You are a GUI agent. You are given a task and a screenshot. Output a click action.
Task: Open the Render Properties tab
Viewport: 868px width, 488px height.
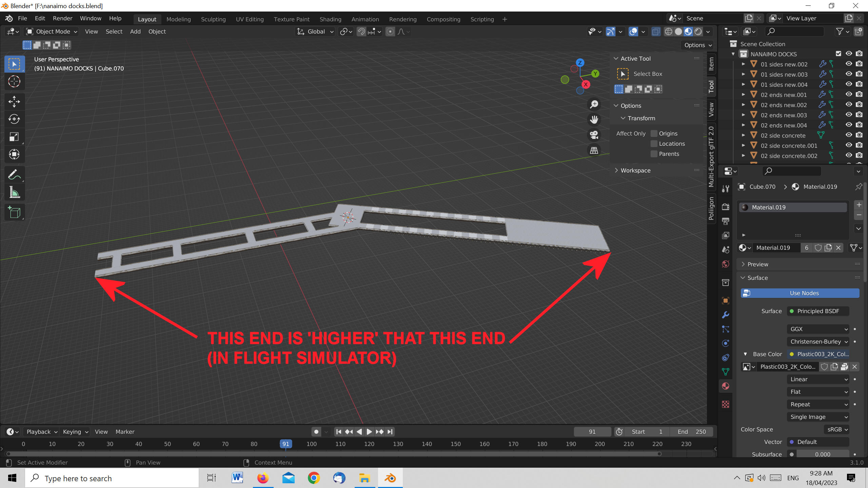coord(725,206)
